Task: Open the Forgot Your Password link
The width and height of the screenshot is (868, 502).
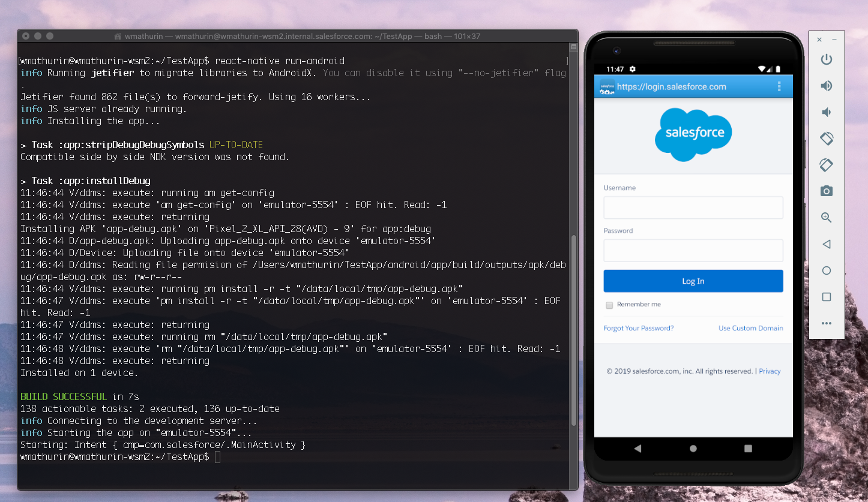Action: [639, 328]
